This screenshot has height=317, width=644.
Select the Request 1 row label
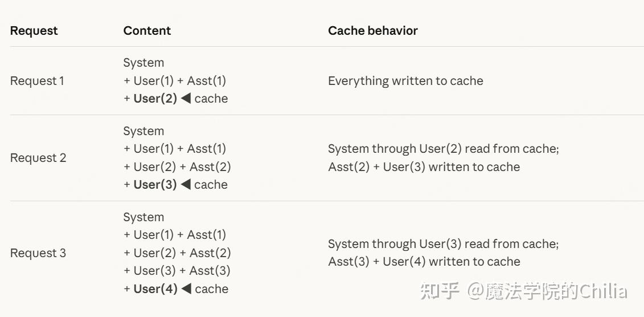[x=37, y=81]
